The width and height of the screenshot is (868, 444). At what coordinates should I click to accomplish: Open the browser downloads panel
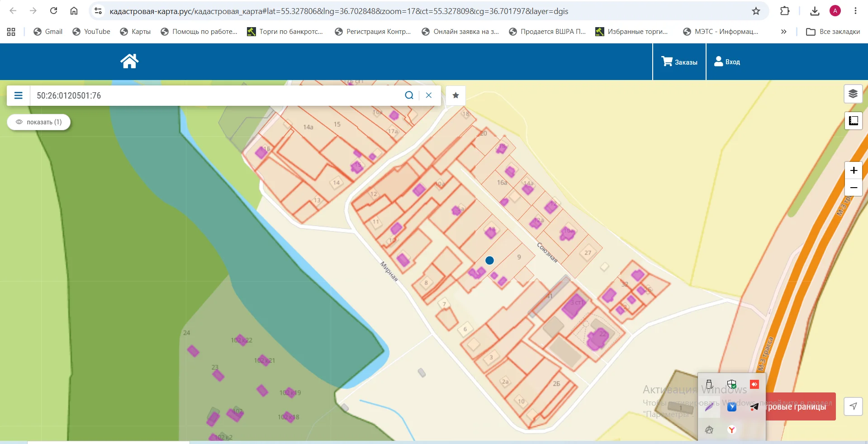click(815, 11)
